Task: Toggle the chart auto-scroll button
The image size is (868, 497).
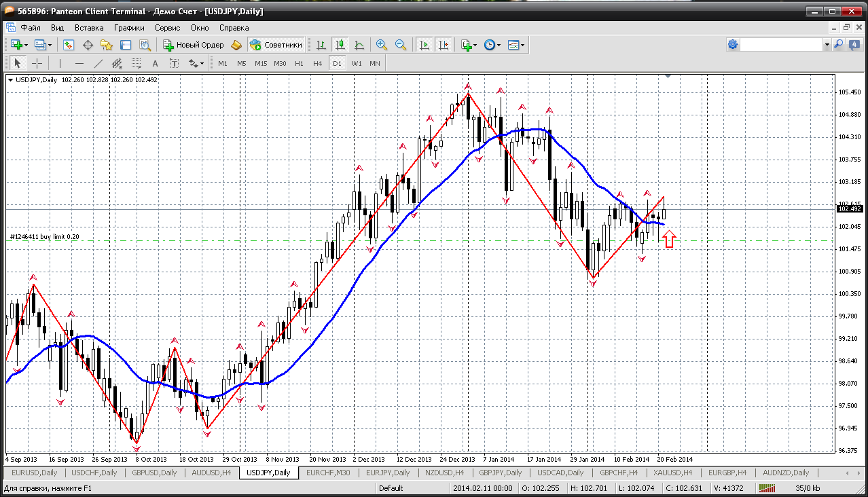Action: 424,45
